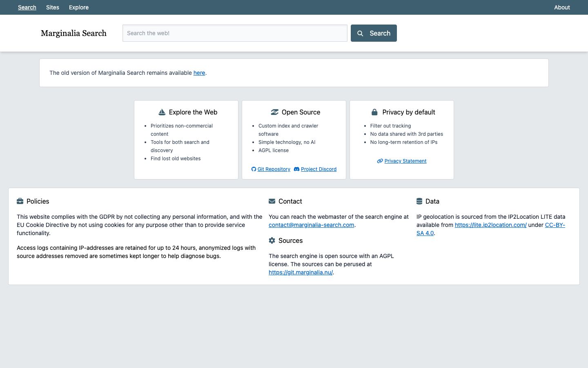The image size is (588, 368).
Task: Click the "Explore the Web" card heading
Action: pos(193,112)
